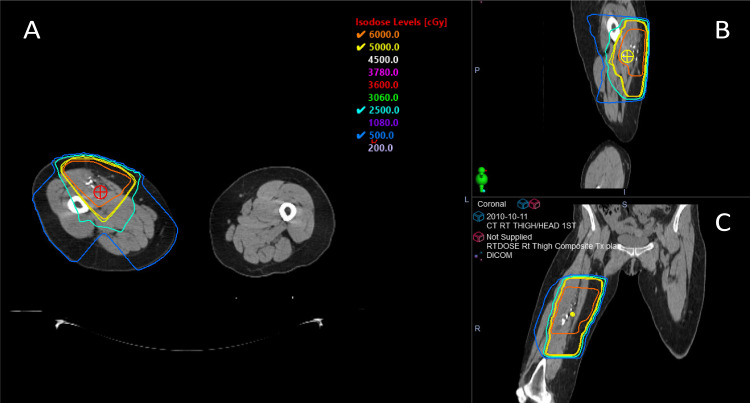750x403 pixels.
Task: Uncheck the 5000.0 isodose level checkmark
Action: [361, 47]
